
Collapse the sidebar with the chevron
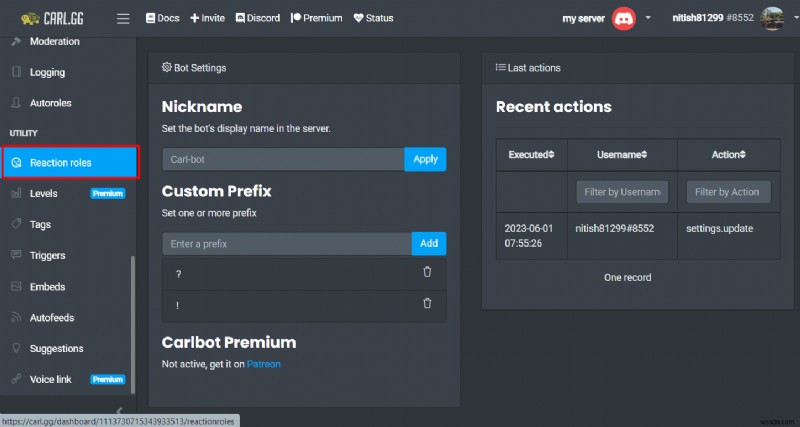click(x=119, y=410)
